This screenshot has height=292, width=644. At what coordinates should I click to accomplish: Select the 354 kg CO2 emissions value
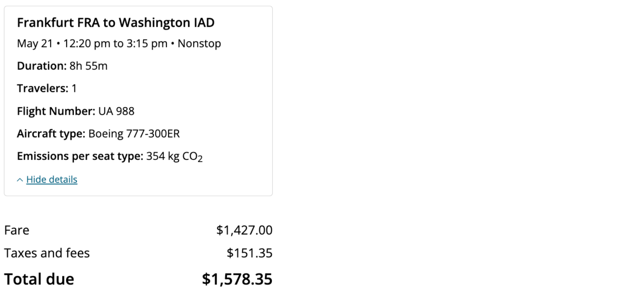pos(174,157)
